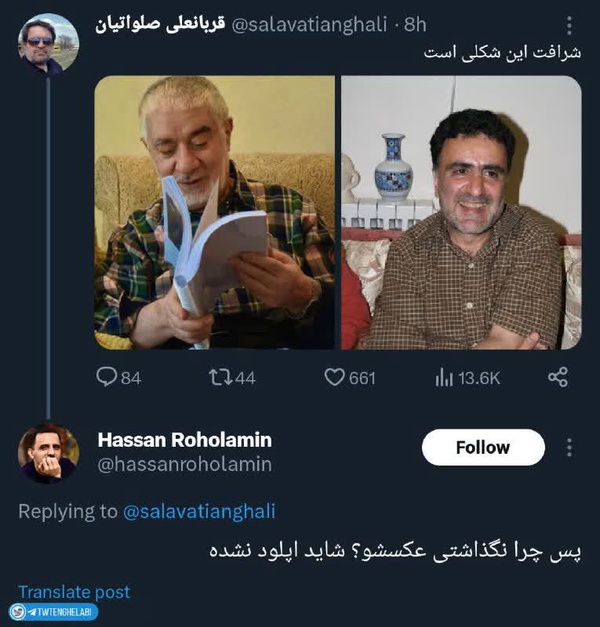Screen dimensions: 600x627
Task: Follow Hassan Roholamin
Action: coord(483,447)
